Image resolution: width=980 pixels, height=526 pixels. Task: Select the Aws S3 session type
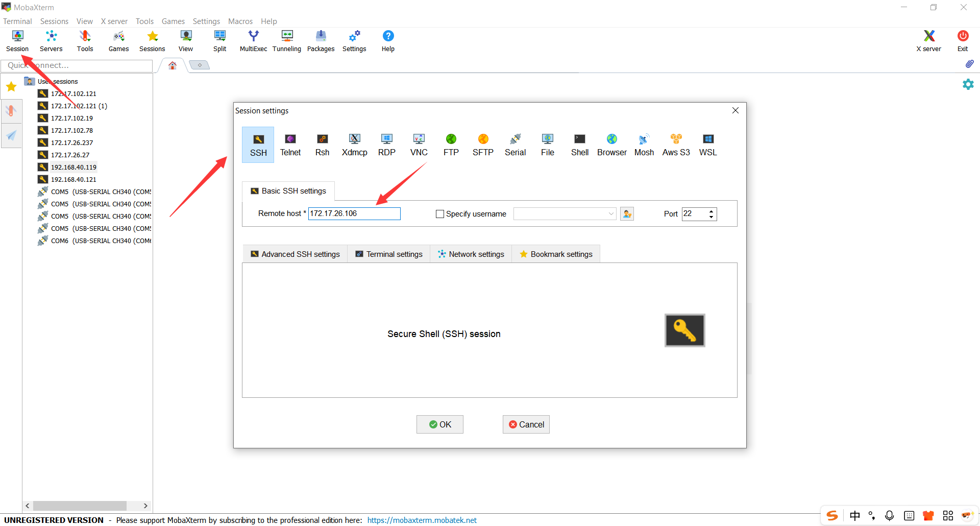(x=676, y=145)
